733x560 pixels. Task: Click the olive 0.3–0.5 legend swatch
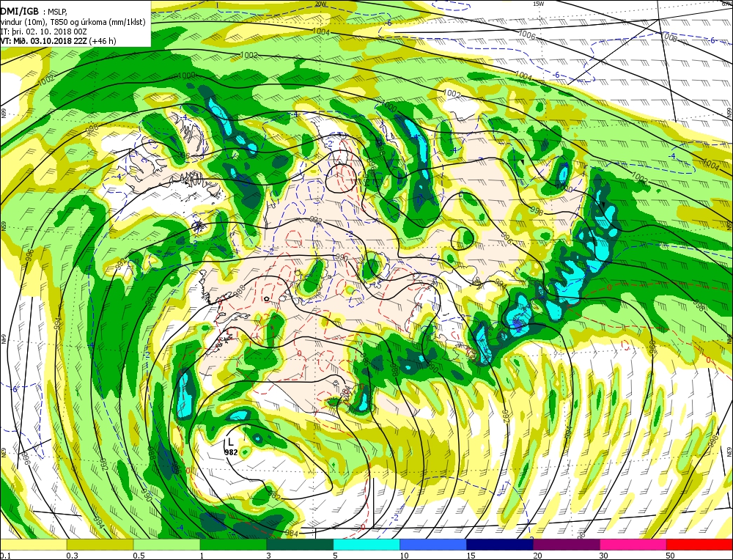click(100, 545)
